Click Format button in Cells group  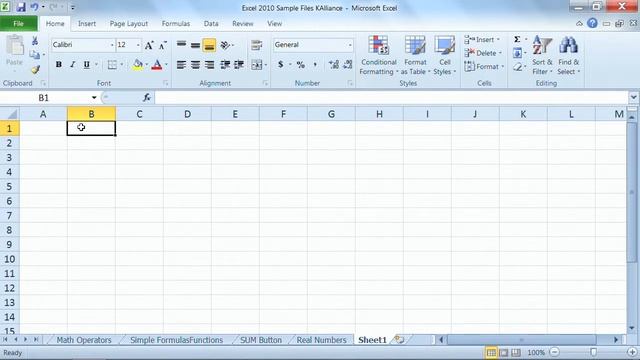click(484, 67)
